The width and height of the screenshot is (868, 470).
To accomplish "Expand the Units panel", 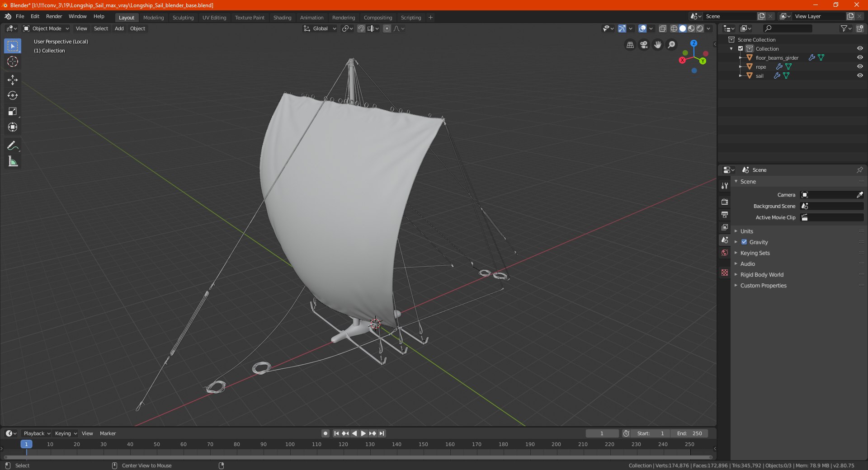I will tap(746, 231).
